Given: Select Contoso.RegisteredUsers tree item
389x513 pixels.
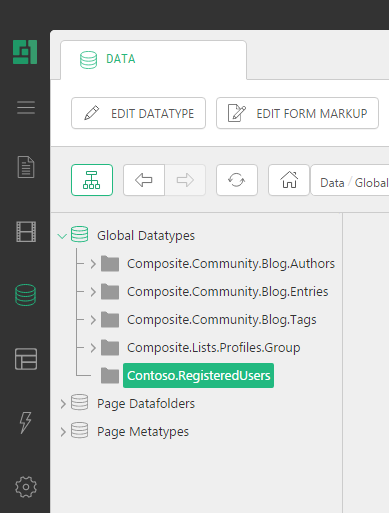Looking at the screenshot, I should click(198, 376).
